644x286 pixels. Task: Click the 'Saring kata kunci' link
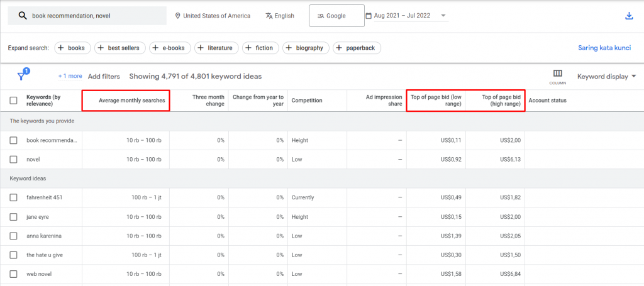coord(604,48)
